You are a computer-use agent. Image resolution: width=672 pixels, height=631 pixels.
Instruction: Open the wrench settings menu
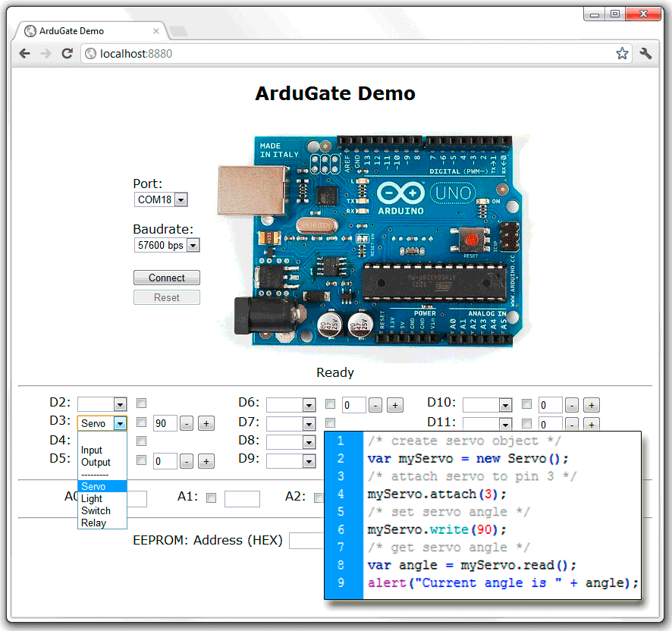point(645,54)
